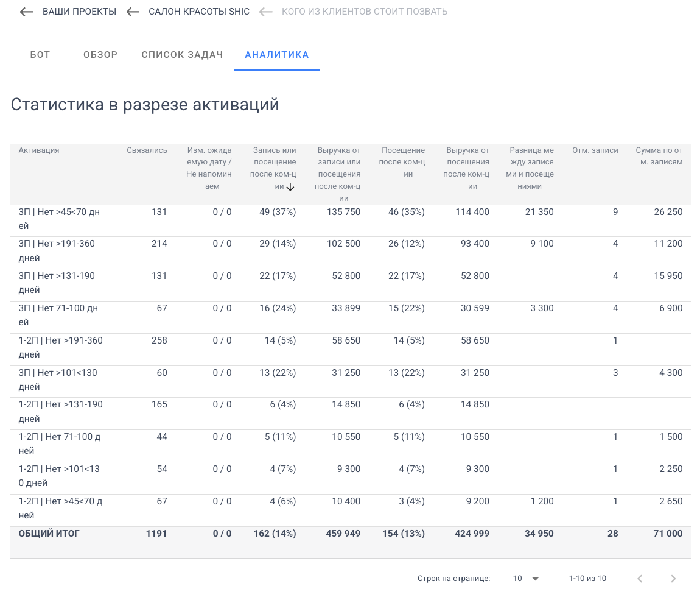The width and height of the screenshot is (700, 589).
Task: Click total 162 (14%)
Action: [x=275, y=534]
